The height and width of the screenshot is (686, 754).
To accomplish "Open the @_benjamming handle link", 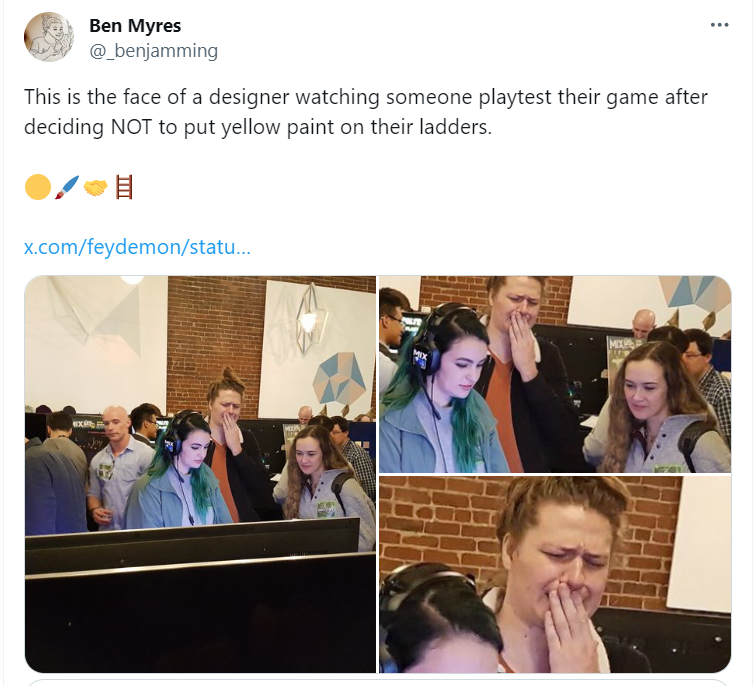I will click(154, 50).
